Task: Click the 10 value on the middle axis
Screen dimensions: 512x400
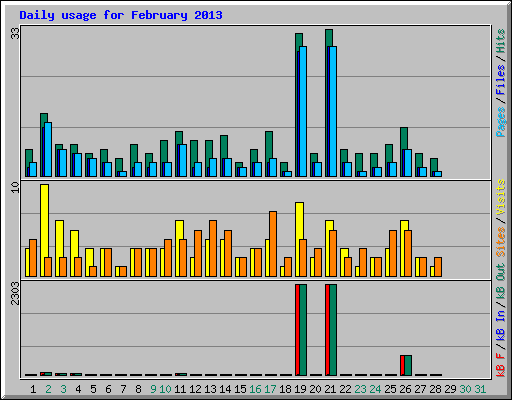Action: pos(15,187)
